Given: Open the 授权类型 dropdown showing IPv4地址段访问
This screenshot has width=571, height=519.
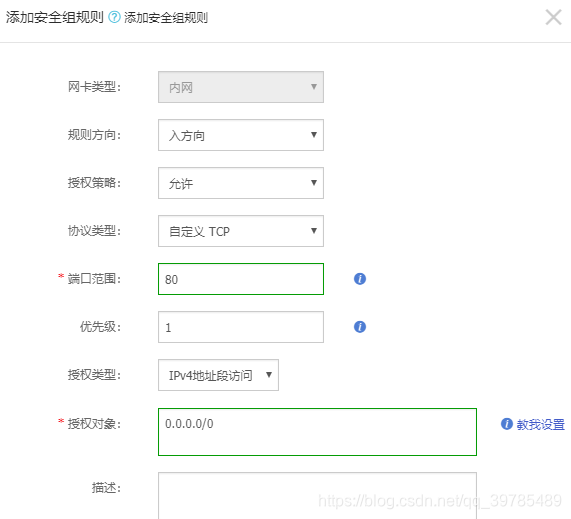Looking at the screenshot, I should click(x=218, y=375).
